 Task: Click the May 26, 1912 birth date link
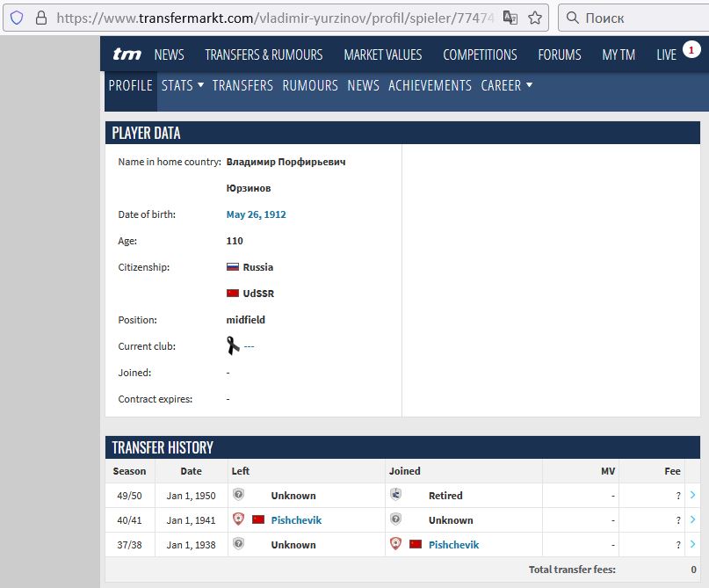pos(256,214)
